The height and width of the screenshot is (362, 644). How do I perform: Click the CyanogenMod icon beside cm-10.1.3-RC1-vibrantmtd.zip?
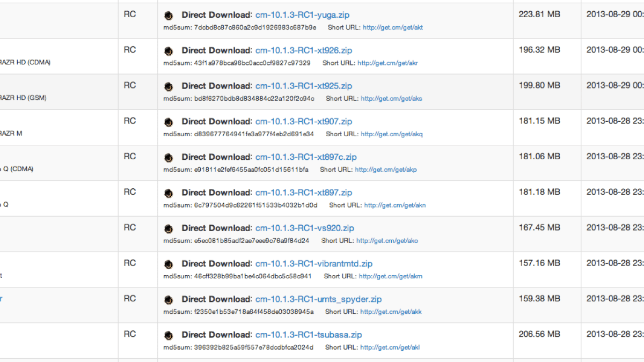tap(169, 264)
